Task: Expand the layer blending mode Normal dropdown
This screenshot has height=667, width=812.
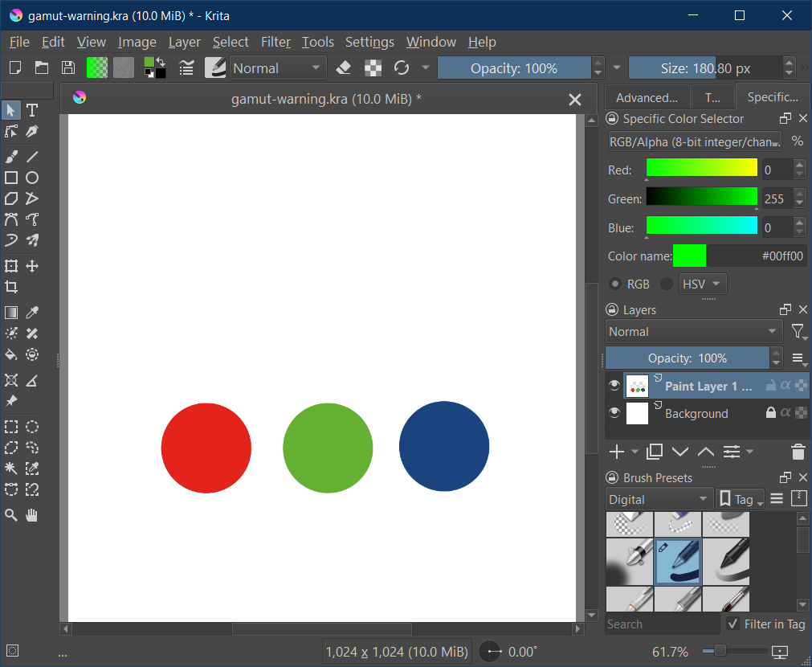Action: click(x=693, y=331)
